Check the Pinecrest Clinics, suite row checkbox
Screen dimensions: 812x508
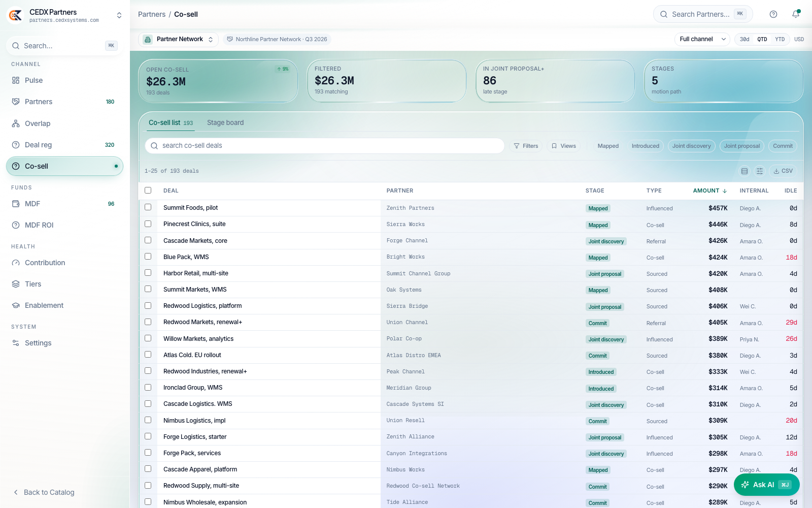point(148,224)
